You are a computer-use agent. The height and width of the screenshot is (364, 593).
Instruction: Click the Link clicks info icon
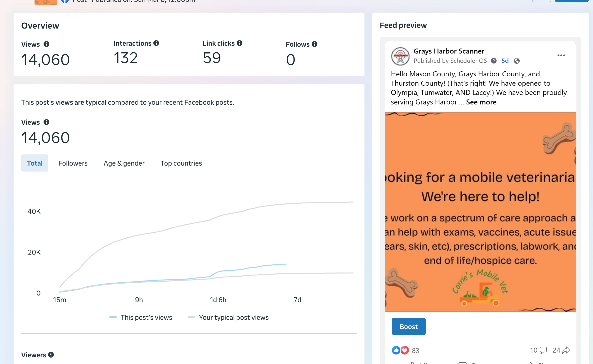tap(239, 43)
